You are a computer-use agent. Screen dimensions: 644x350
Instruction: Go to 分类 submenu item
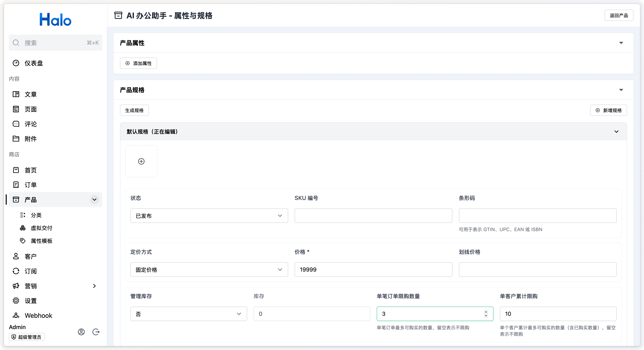(36, 215)
